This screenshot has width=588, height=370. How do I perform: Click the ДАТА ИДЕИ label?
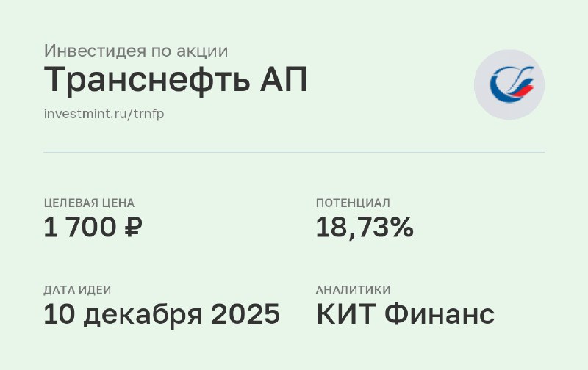(x=77, y=290)
